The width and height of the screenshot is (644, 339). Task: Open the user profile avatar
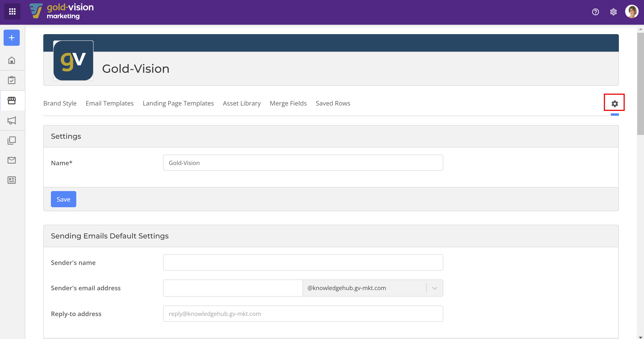(632, 11)
